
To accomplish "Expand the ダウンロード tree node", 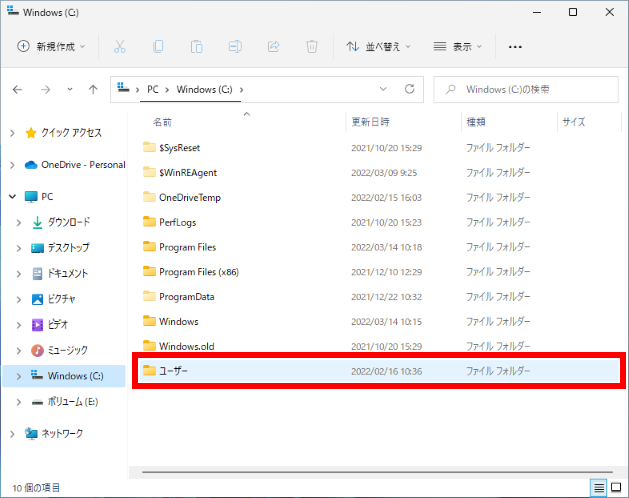I will (18, 223).
